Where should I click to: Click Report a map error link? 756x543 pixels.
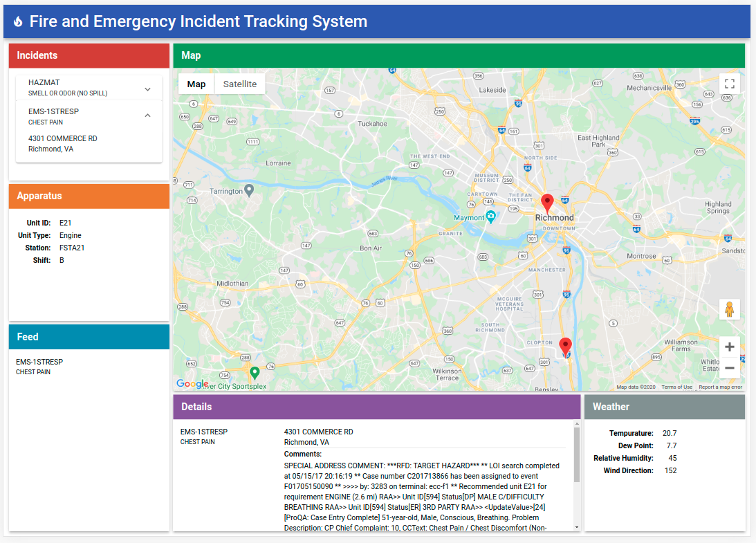pyautogui.click(x=720, y=387)
